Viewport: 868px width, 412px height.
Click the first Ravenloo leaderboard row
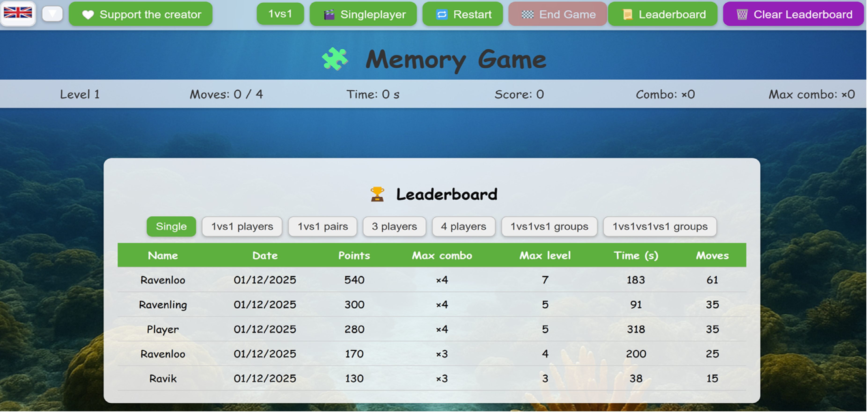coord(163,280)
